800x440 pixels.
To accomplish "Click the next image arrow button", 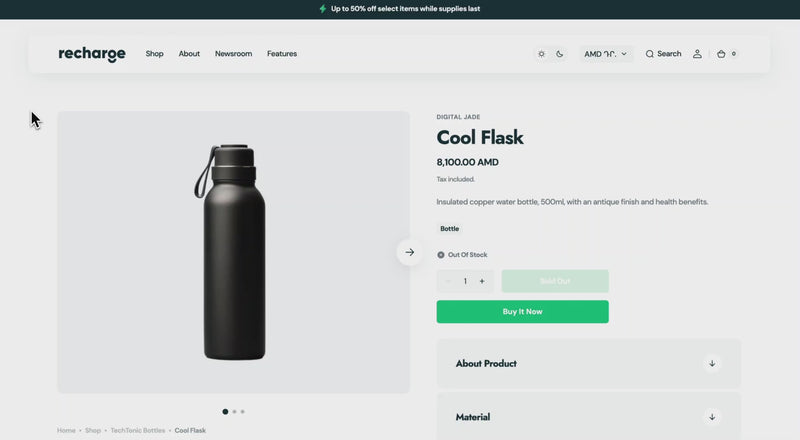I will (410, 252).
